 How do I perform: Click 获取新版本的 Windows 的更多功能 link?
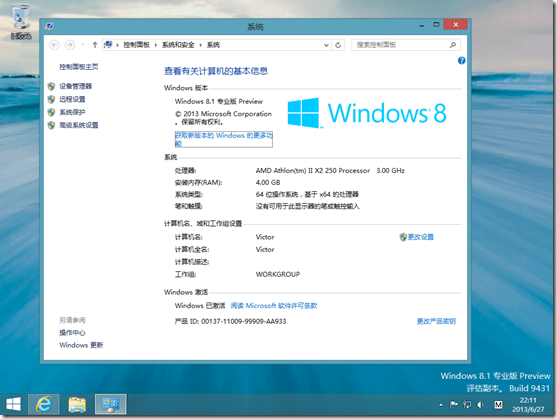click(x=223, y=139)
